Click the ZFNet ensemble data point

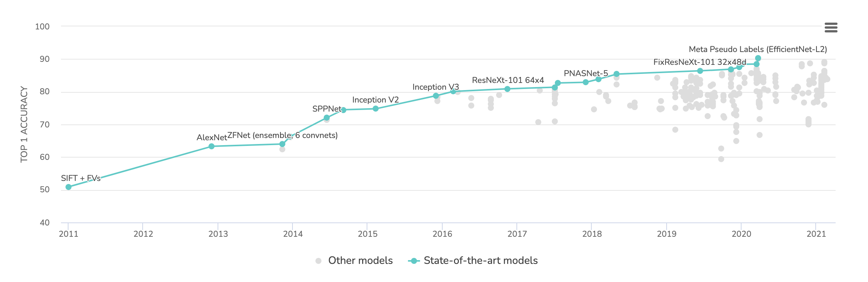pos(282,144)
